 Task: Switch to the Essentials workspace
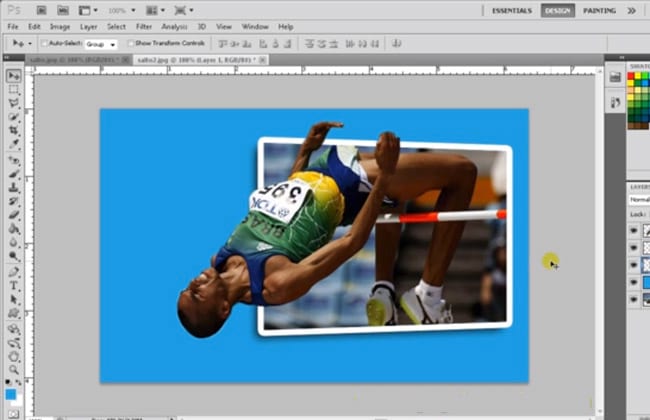(x=512, y=11)
